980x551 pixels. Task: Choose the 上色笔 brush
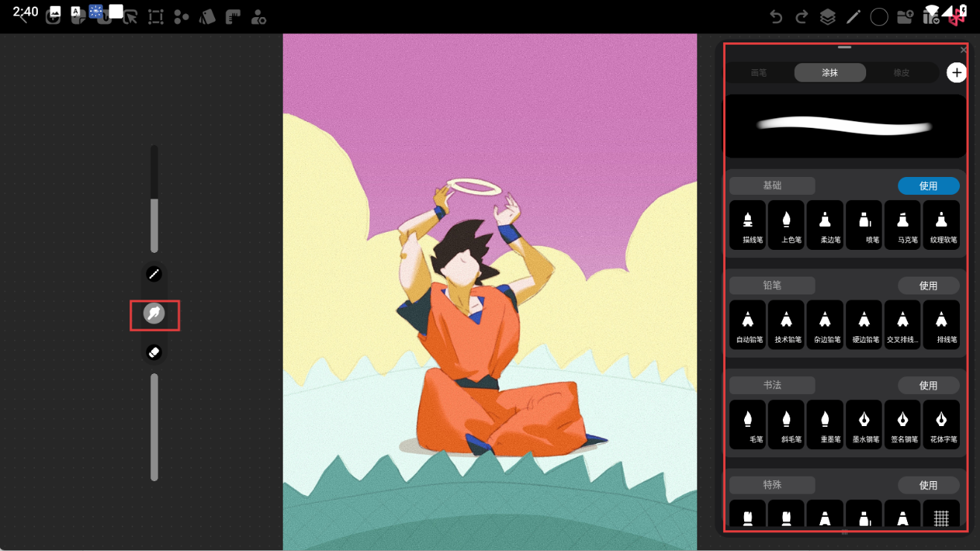click(787, 225)
